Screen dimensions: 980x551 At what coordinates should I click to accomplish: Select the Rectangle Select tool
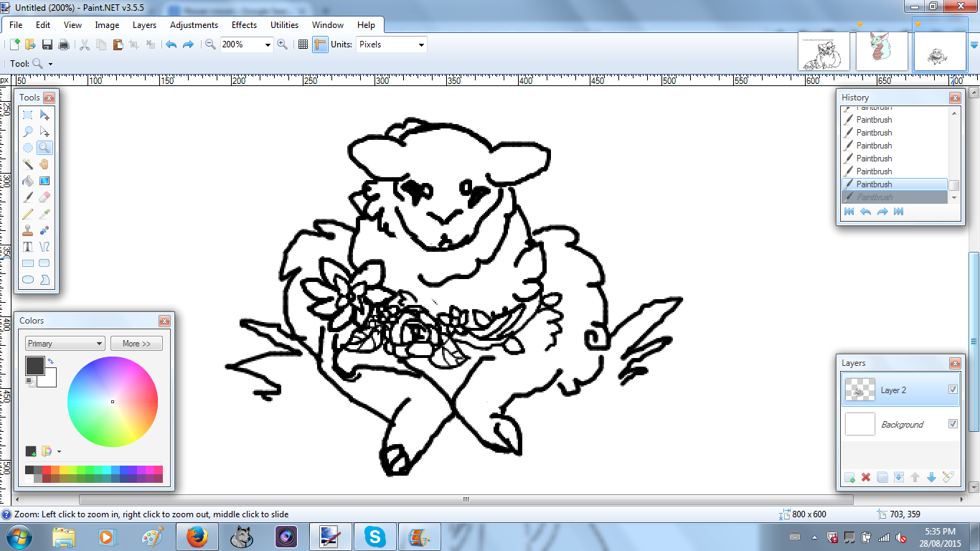(28, 115)
